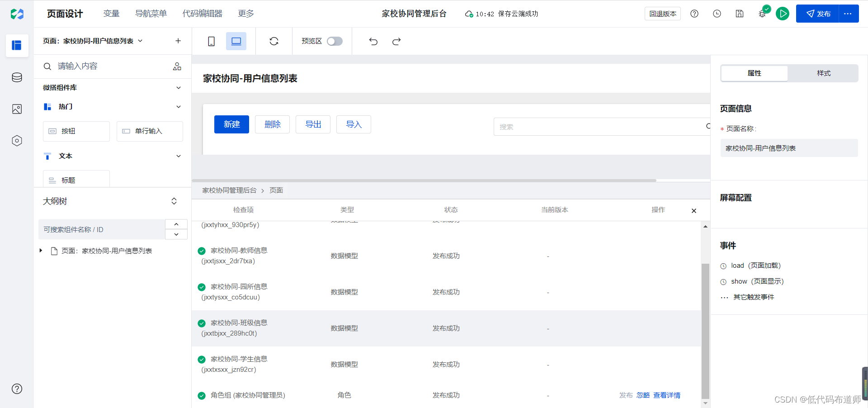868x408 pixels.
Task: Switch to the Properties tab
Action: coord(755,73)
